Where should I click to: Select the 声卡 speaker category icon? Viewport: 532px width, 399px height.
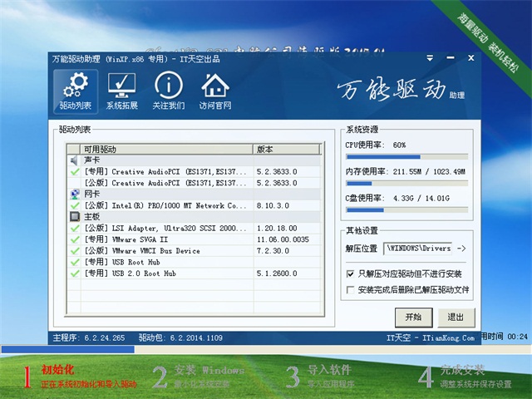(x=74, y=160)
